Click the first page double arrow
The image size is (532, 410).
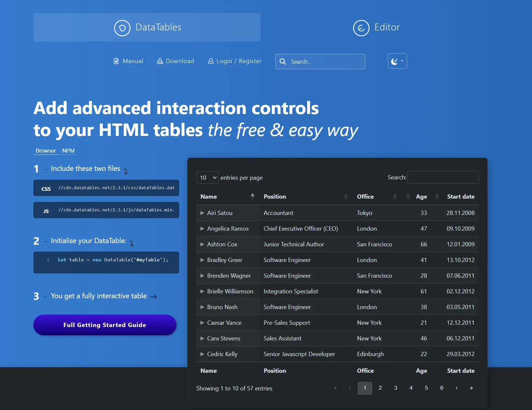(335, 388)
